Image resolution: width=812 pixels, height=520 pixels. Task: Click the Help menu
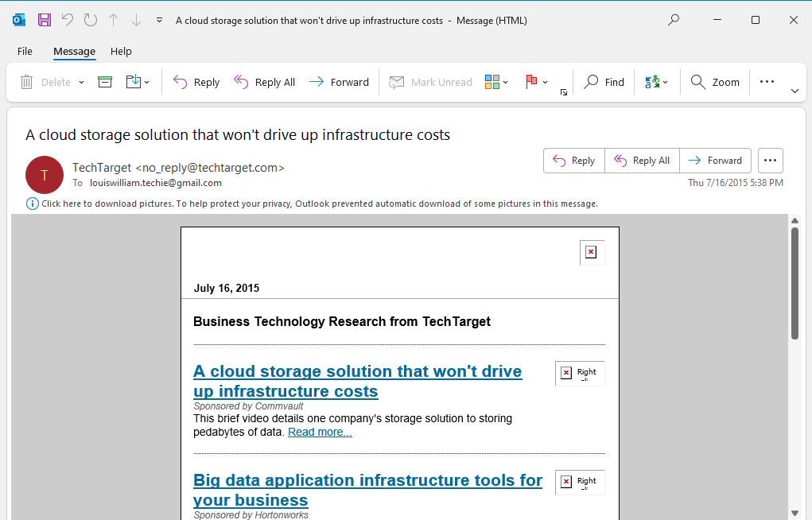(x=121, y=51)
